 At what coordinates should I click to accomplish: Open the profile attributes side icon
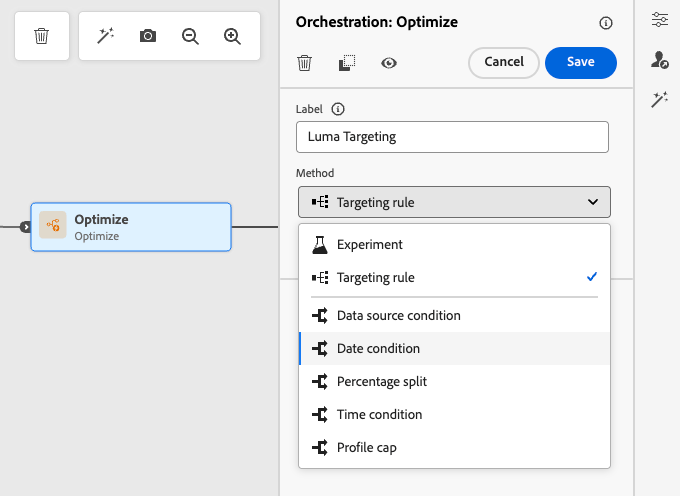pos(659,60)
